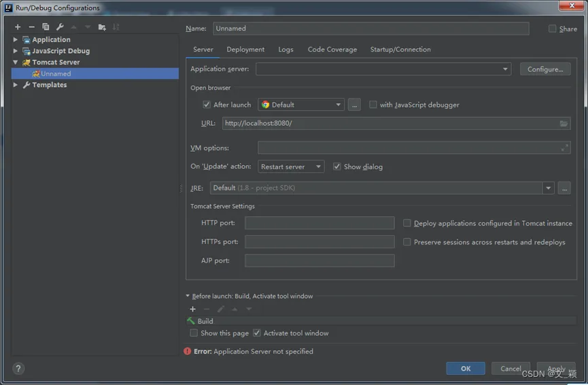This screenshot has width=588, height=385.
Task: Click the Add New Configuration plus icon
Action: tap(18, 27)
